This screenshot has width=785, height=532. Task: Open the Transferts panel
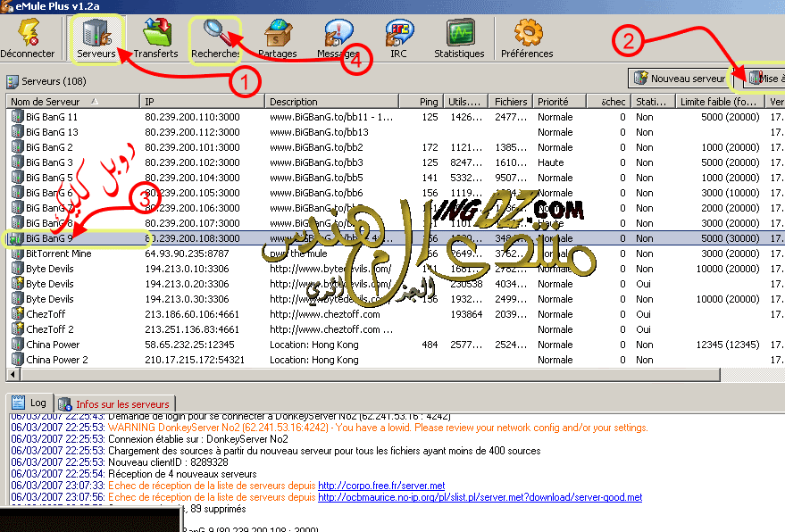pos(155,38)
